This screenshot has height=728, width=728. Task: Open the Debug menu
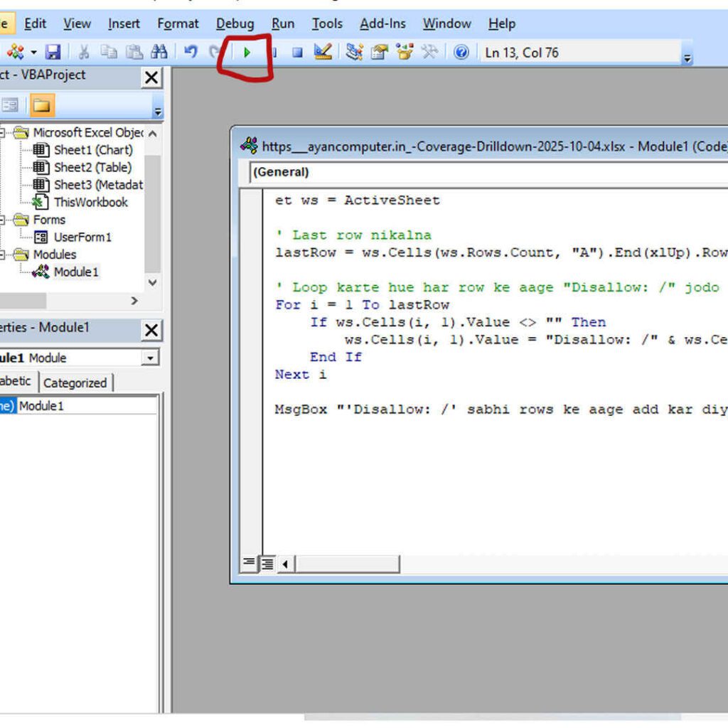point(235,23)
